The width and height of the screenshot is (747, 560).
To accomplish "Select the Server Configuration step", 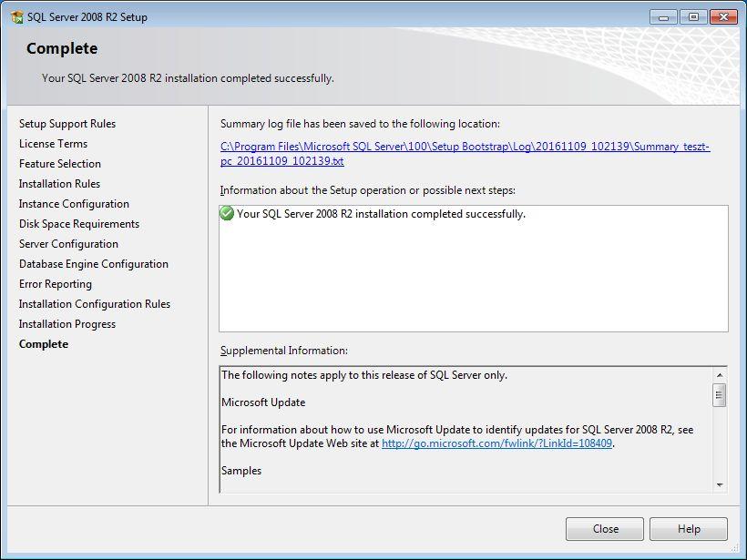I will point(68,244).
